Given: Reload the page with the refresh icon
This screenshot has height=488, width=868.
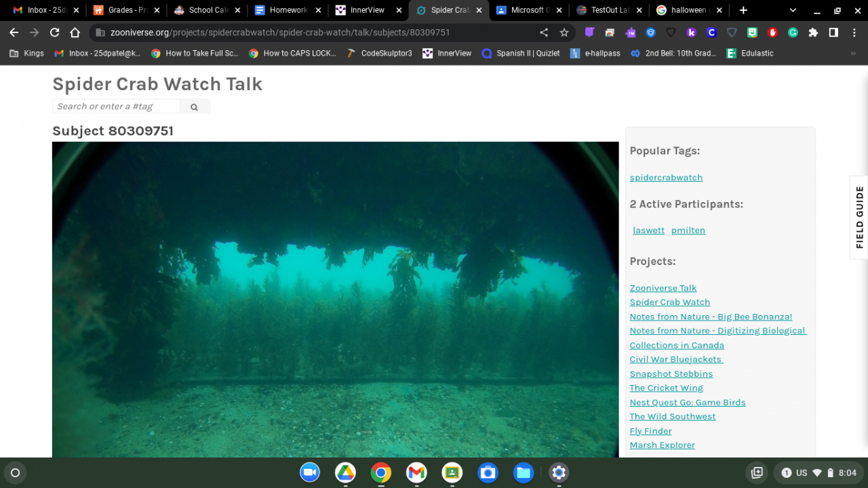Looking at the screenshot, I should point(55,33).
